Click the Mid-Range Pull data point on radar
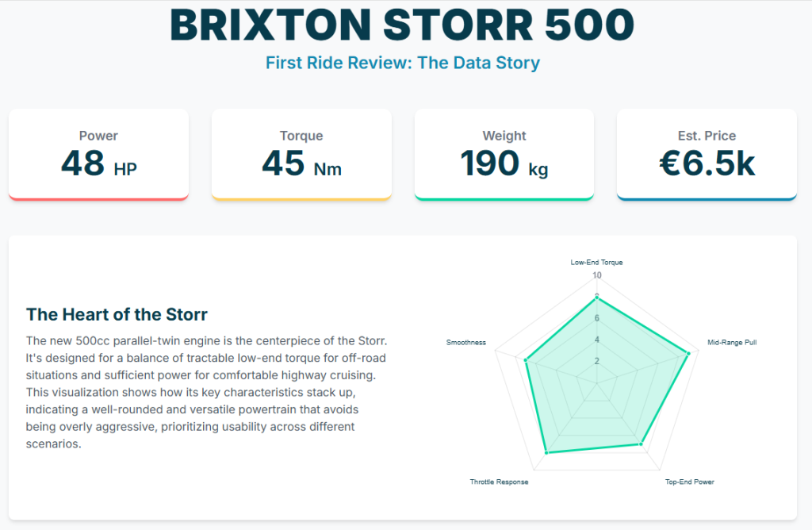Screen dimensions: 812x530 point(689,354)
